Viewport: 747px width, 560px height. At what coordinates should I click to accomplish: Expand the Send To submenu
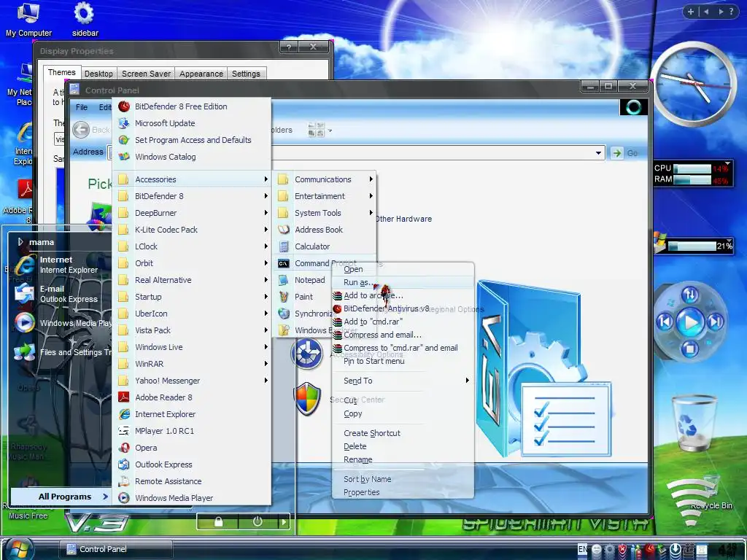tap(403, 381)
